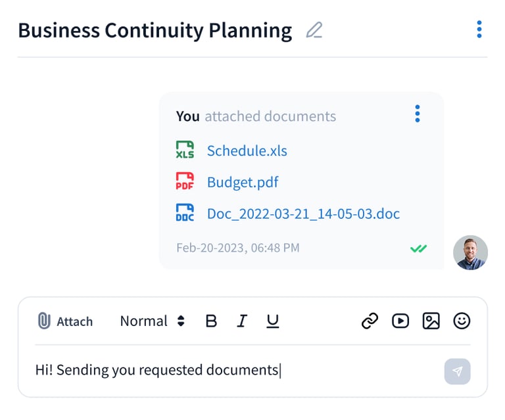505x420 pixels.
Task: Click the red PDF file icon
Action: [185, 181]
